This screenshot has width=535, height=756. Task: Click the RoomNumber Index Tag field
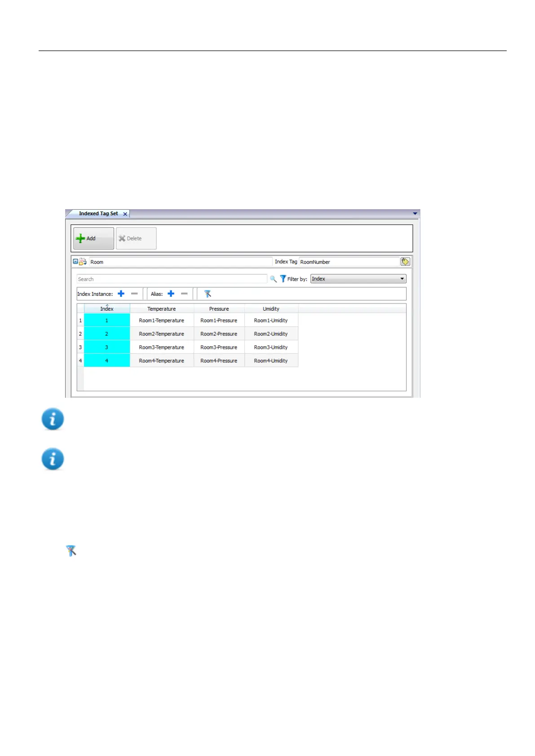[349, 262]
